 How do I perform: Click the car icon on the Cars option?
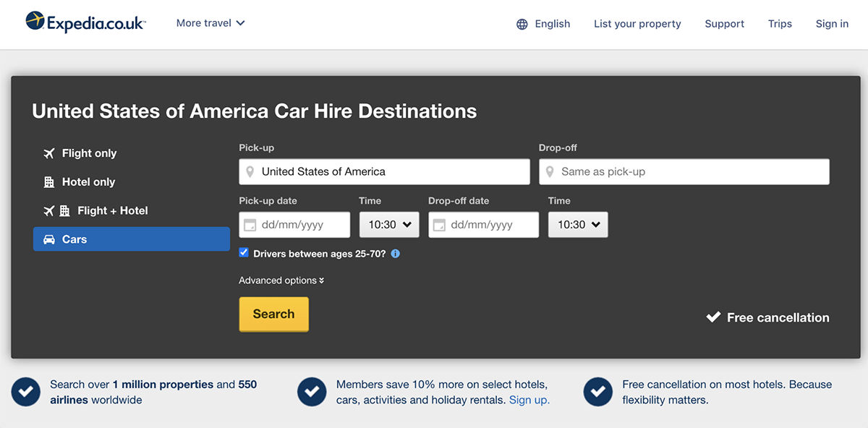(49, 239)
